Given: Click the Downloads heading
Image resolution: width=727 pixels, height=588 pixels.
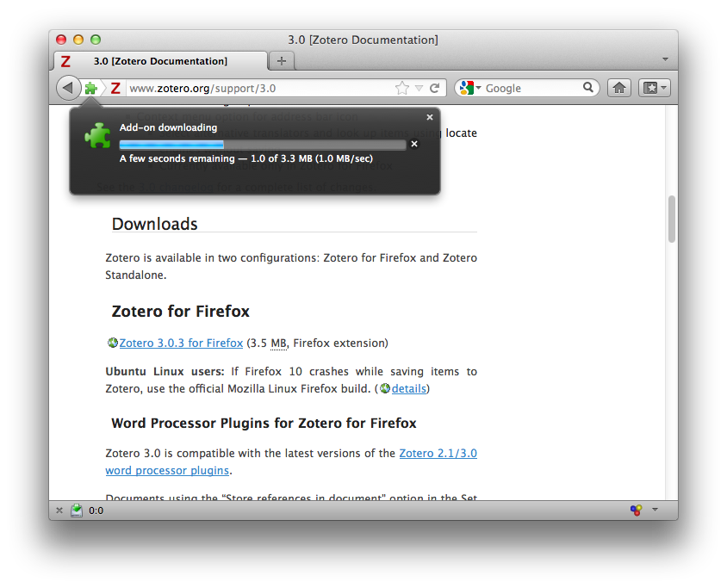Looking at the screenshot, I should click(155, 224).
